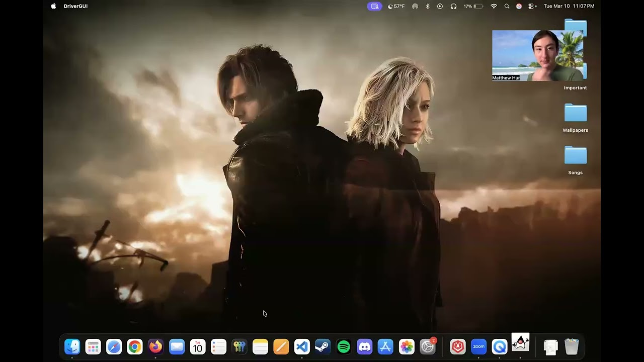
Task: Open Control Center in the menu bar
Action: (x=533, y=6)
